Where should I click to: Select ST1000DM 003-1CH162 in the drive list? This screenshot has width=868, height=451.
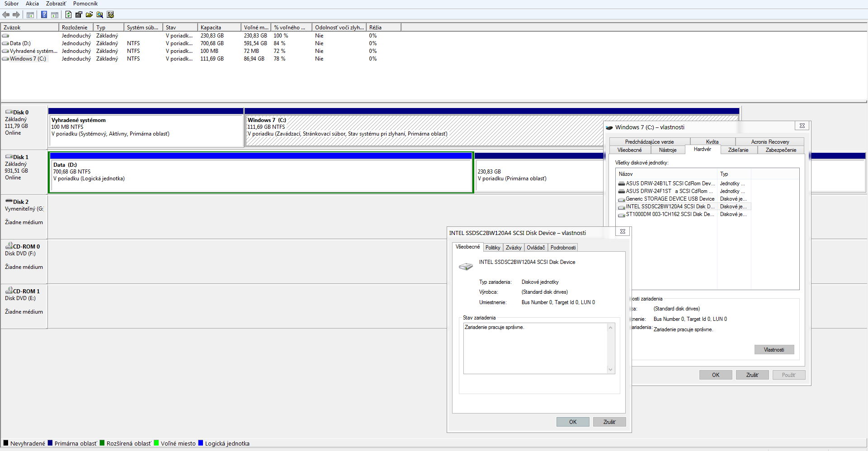click(x=669, y=214)
